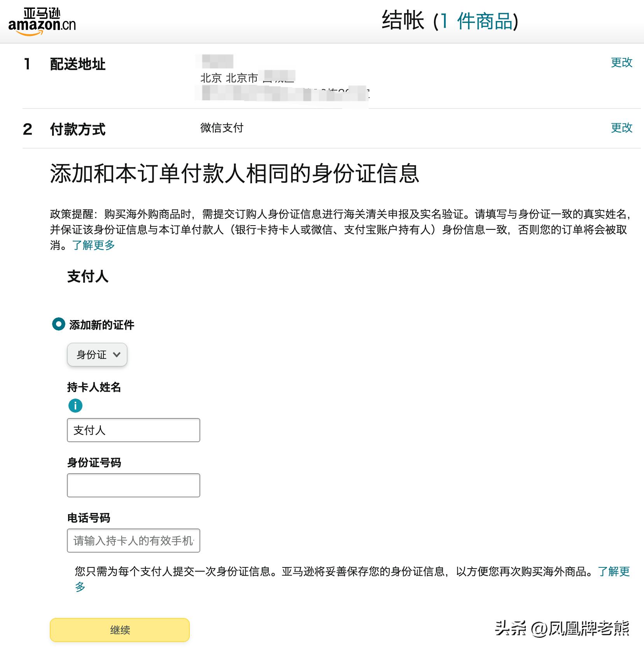Click the Amazon.cn logo
Viewport: 644px width, 651px height.
(x=42, y=20)
